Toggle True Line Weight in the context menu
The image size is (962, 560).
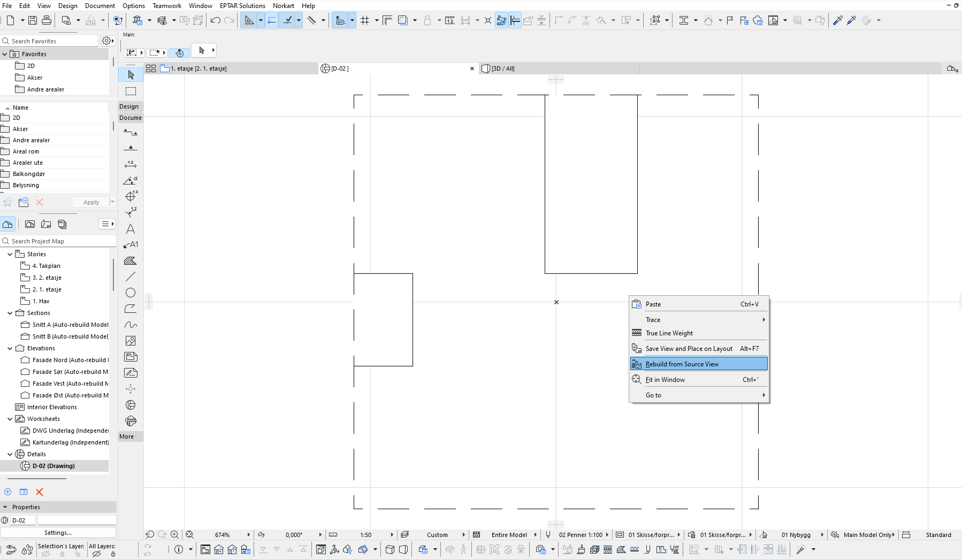pyautogui.click(x=669, y=333)
